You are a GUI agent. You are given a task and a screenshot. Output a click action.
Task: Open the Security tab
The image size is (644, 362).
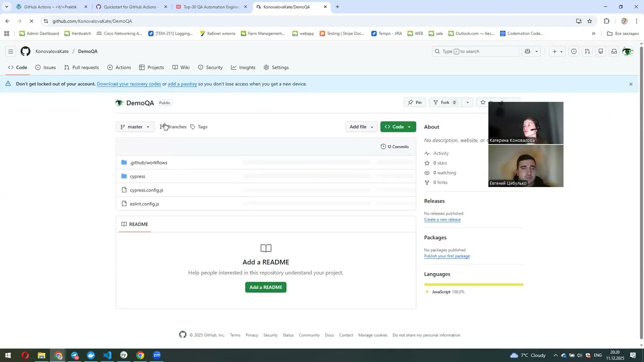(210, 67)
